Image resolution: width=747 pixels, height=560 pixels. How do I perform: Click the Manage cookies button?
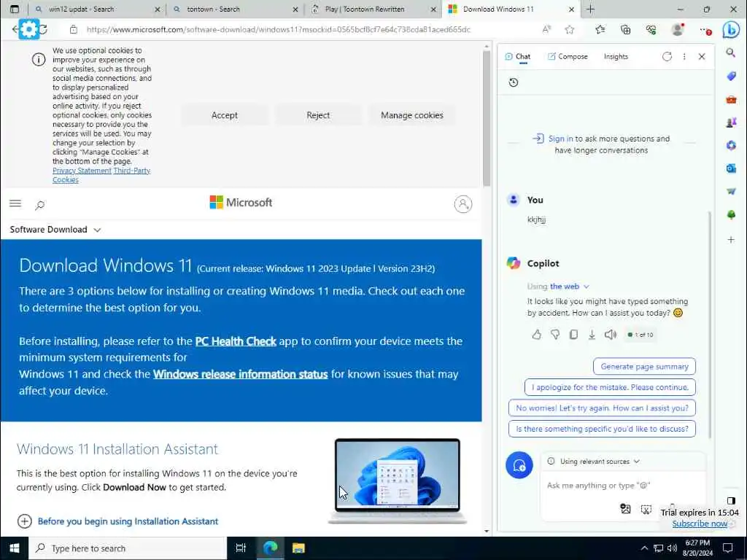[412, 115]
